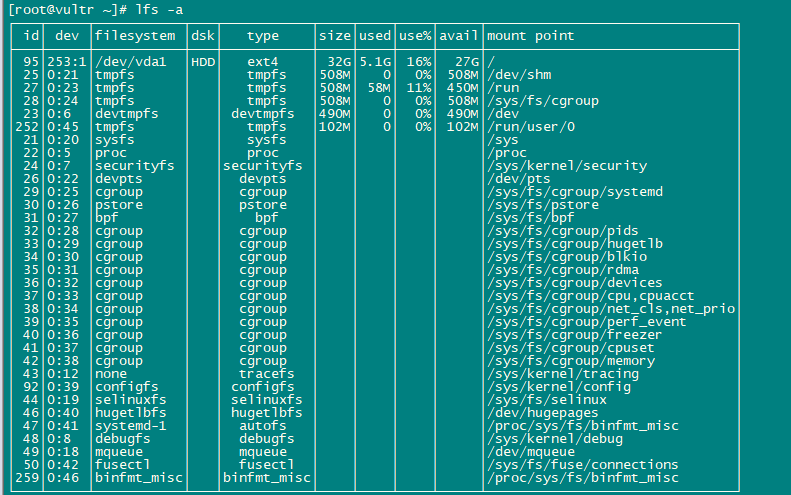The image size is (791, 495).
Task: Click the /sys/fs/fuse/connections mount path
Action: [583, 465]
